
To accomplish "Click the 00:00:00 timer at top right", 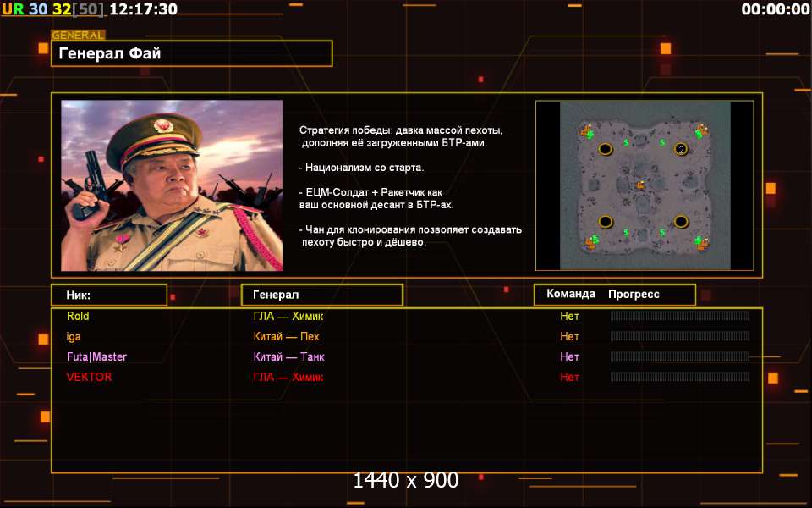I will click(776, 8).
